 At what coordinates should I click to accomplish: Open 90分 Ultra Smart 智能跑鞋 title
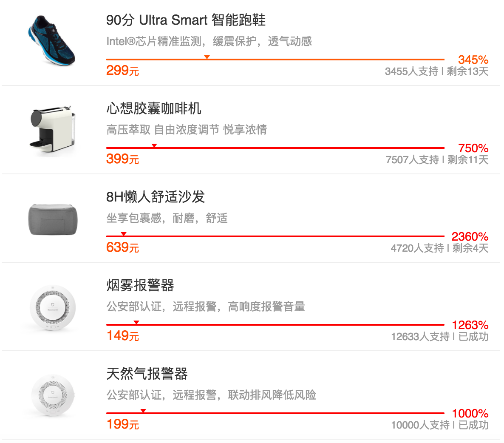coord(186,20)
